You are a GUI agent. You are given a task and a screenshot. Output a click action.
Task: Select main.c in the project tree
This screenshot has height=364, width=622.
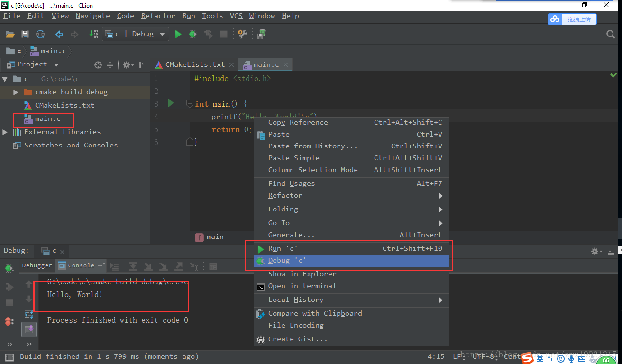(x=47, y=118)
